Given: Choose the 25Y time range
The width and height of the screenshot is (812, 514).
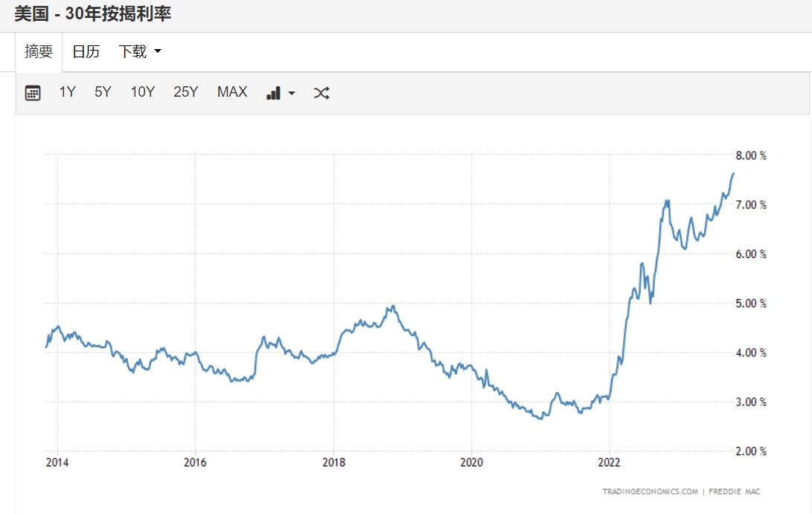Looking at the screenshot, I should tap(185, 92).
